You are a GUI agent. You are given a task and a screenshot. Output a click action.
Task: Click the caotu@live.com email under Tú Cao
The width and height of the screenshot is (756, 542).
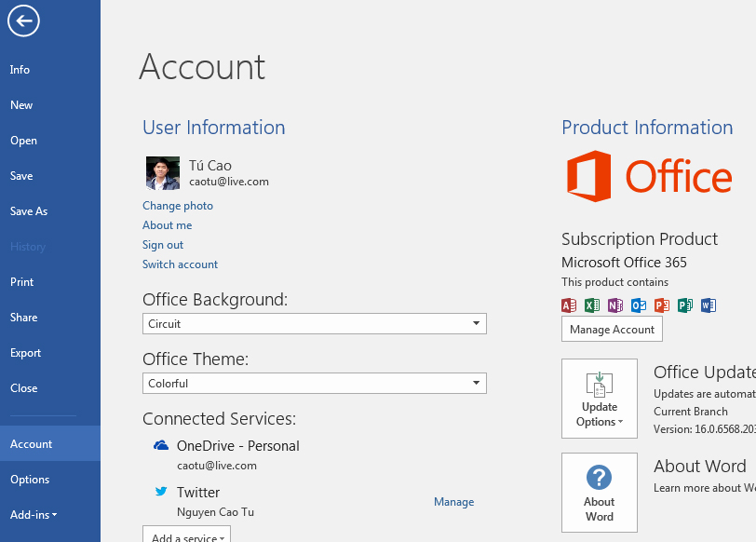click(229, 182)
